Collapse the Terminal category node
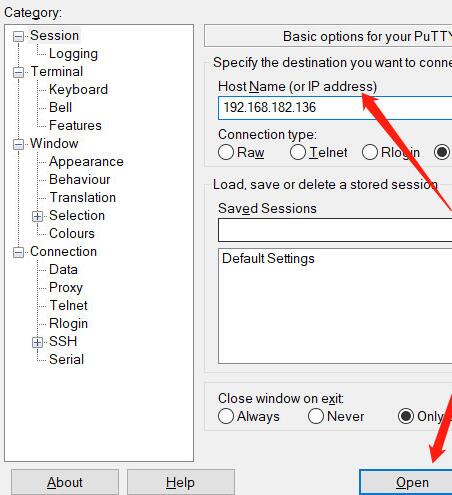Screen dimensions: 452x495 [18, 72]
